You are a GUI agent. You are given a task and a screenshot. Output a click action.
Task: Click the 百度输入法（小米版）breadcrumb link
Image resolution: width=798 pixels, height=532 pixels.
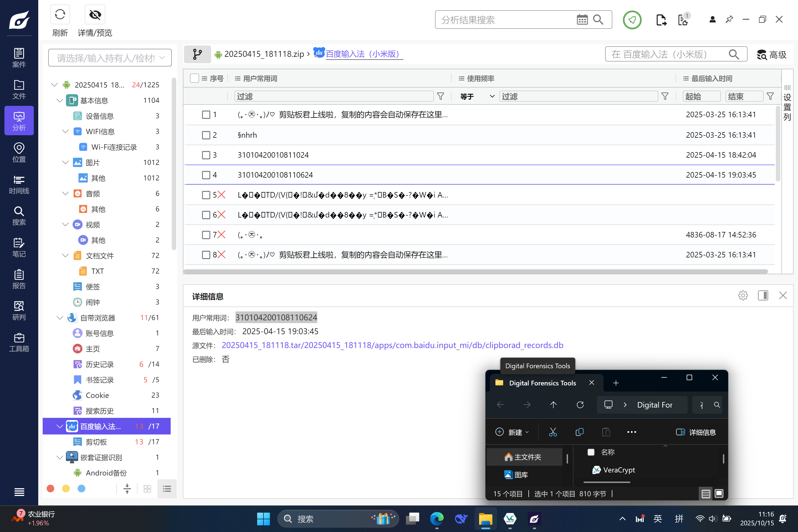[x=364, y=54]
